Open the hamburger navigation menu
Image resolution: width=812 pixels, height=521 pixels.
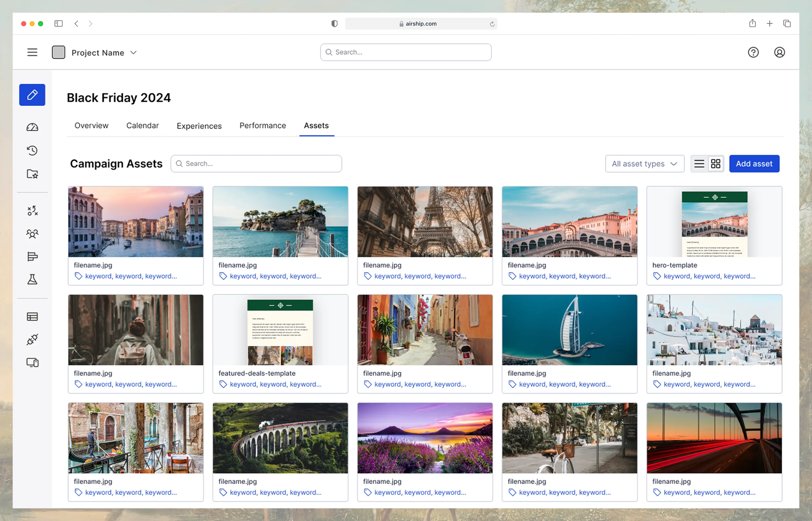coord(32,52)
